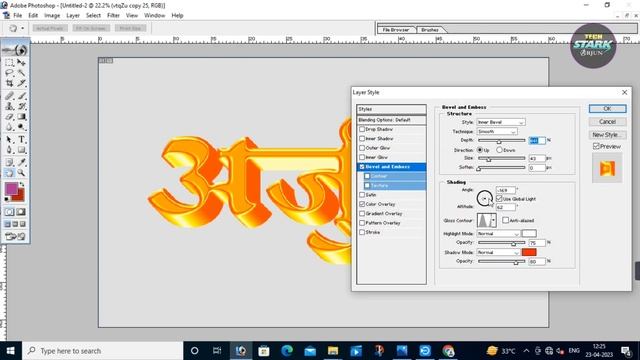The height and width of the screenshot is (360, 640).
Task: Open the Gloss Contour picker arrow
Action: (x=493, y=220)
